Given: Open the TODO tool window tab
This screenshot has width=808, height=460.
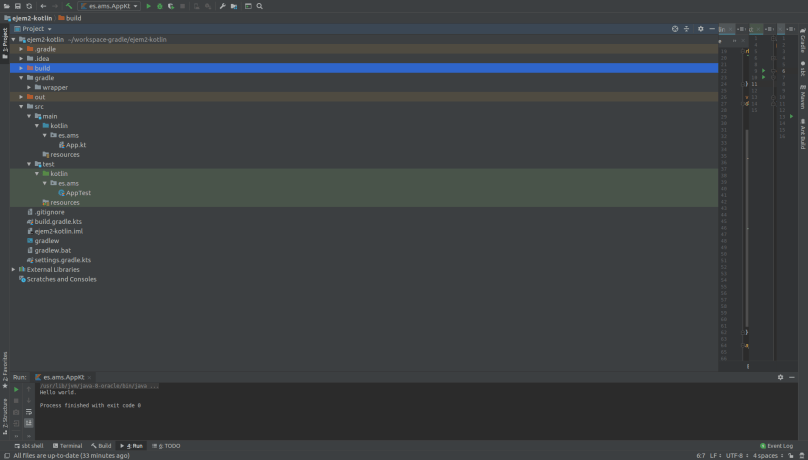Looking at the screenshot, I should tap(168, 446).
